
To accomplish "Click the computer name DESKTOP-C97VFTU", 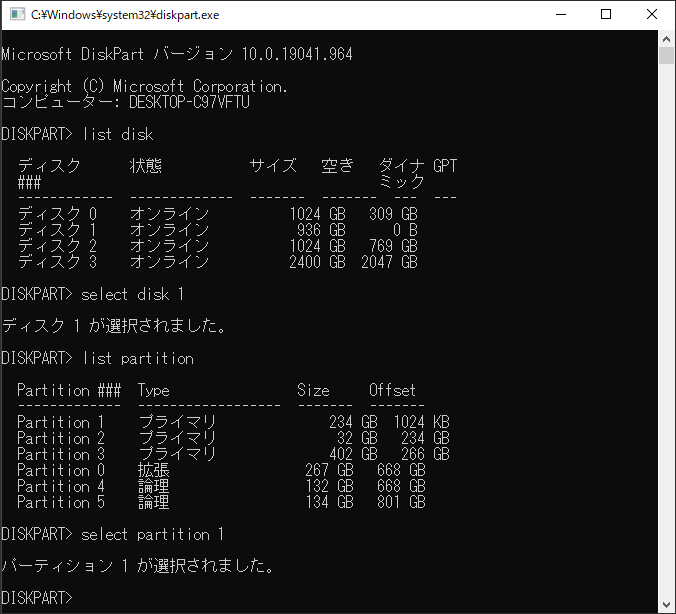I will click(x=189, y=102).
